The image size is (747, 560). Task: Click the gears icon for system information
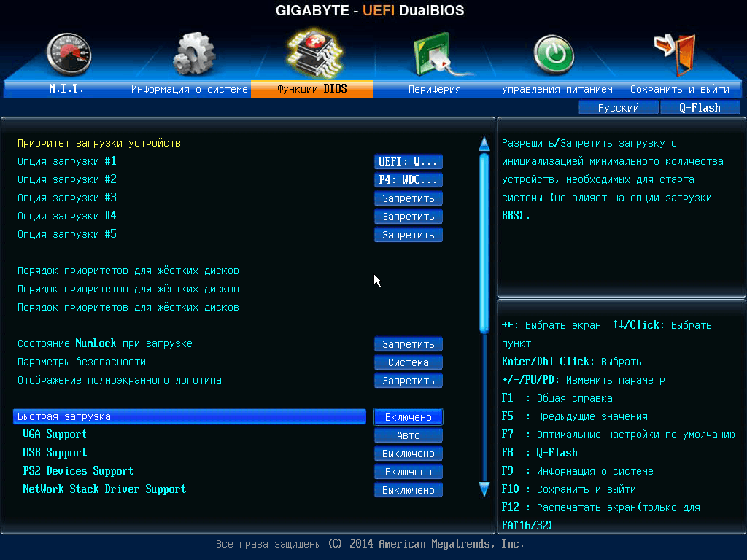pyautogui.click(x=194, y=54)
